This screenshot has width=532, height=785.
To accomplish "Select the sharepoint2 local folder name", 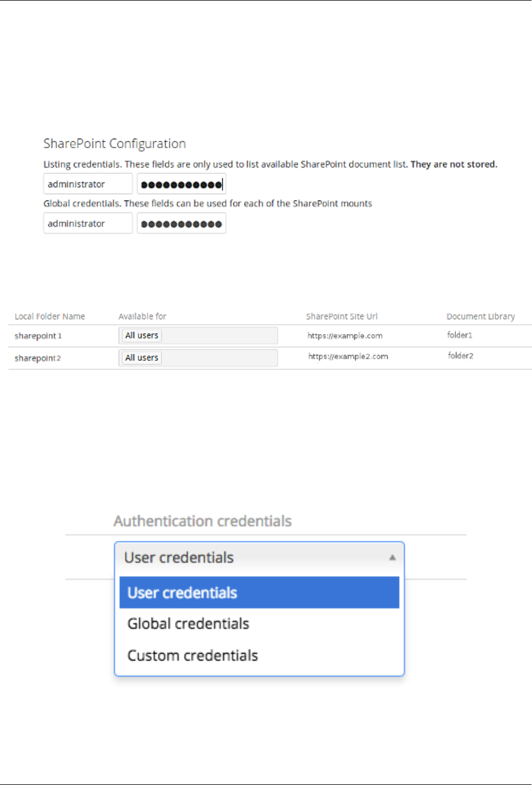I will point(37,358).
